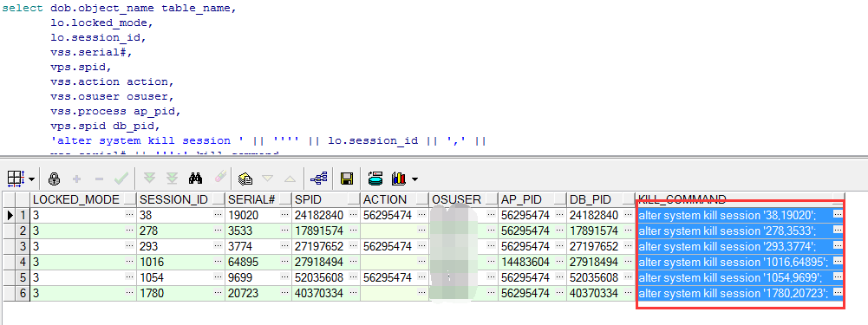This screenshot has width=868, height=325.
Task: Select row 6 indicator cell
Action: coord(23,293)
